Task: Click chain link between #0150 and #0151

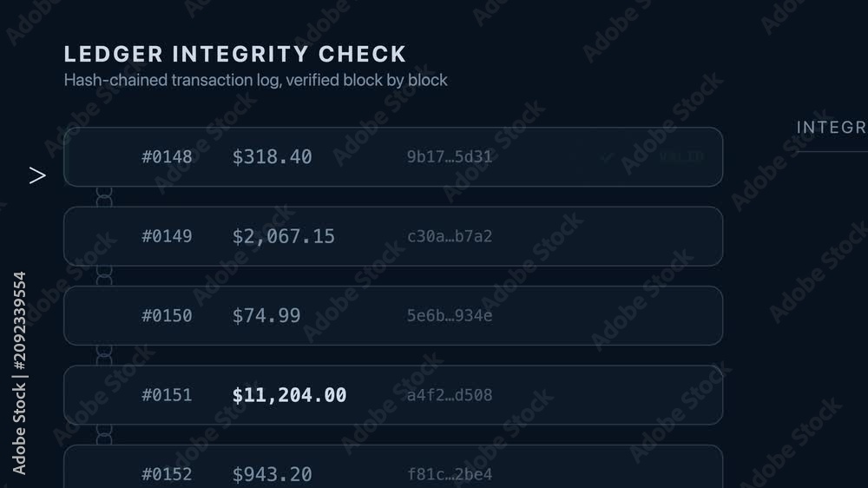Action: coord(104,355)
